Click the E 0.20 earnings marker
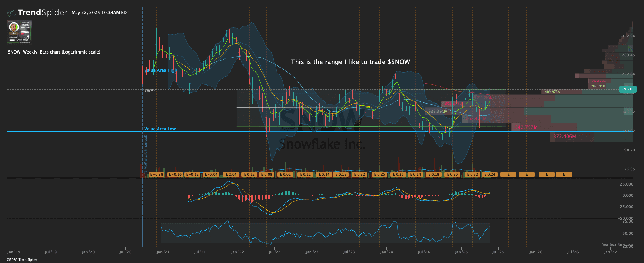644x263 pixels. (453, 174)
